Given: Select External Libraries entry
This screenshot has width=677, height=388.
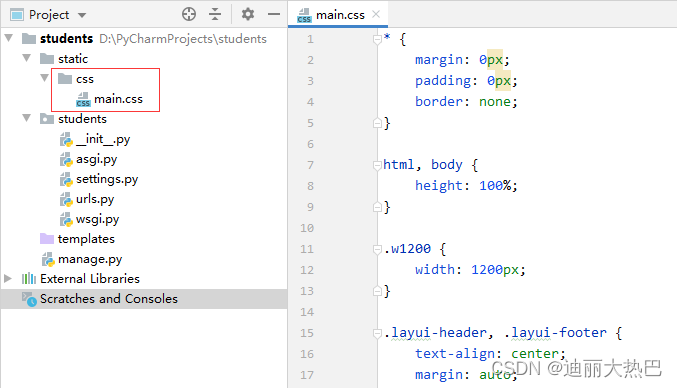Looking at the screenshot, I should pyautogui.click(x=90, y=279).
